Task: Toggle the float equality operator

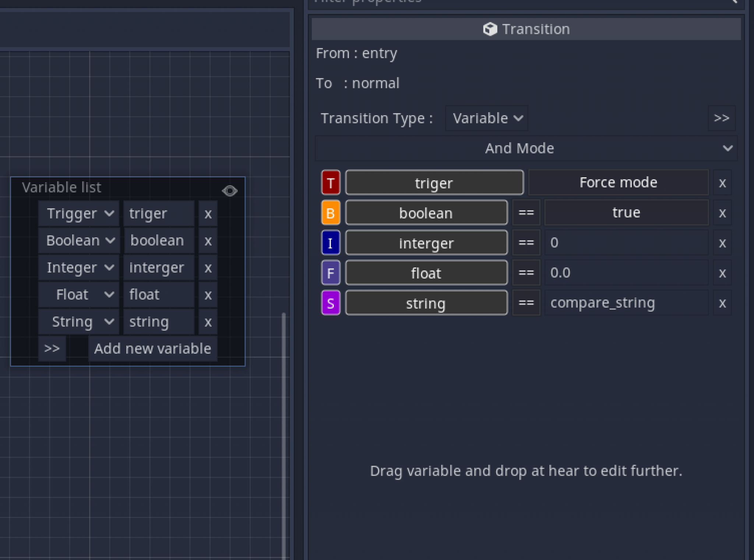Action: [526, 273]
